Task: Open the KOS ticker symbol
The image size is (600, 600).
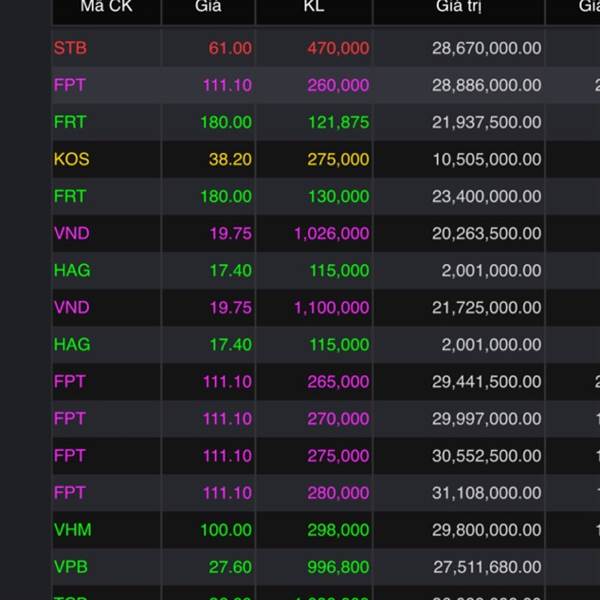Action: tap(71, 159)
